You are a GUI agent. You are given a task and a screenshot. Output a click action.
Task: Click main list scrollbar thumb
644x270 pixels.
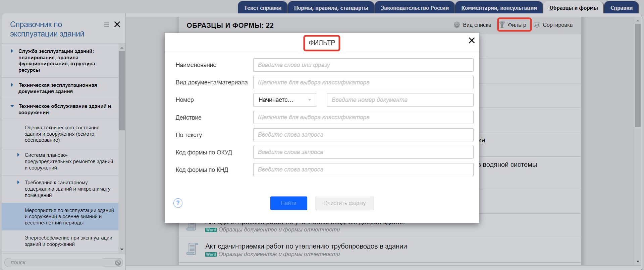[638, 75]
